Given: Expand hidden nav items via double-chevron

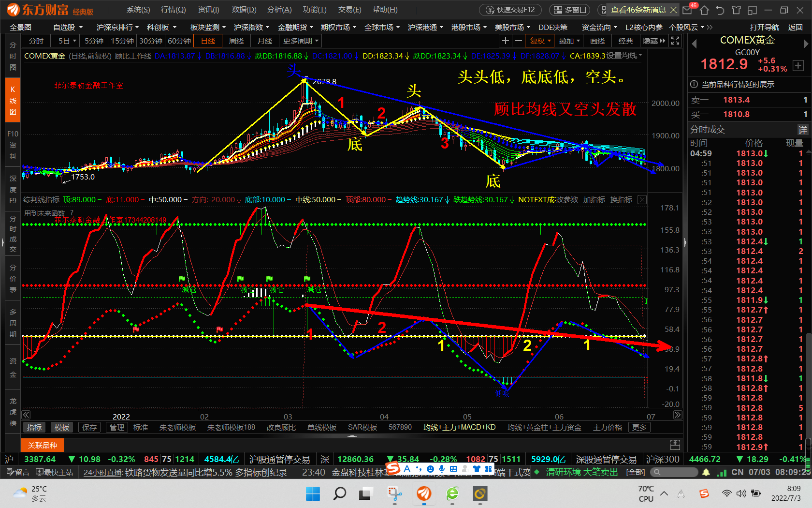Looking at the screenshot, I should point(710,28).
